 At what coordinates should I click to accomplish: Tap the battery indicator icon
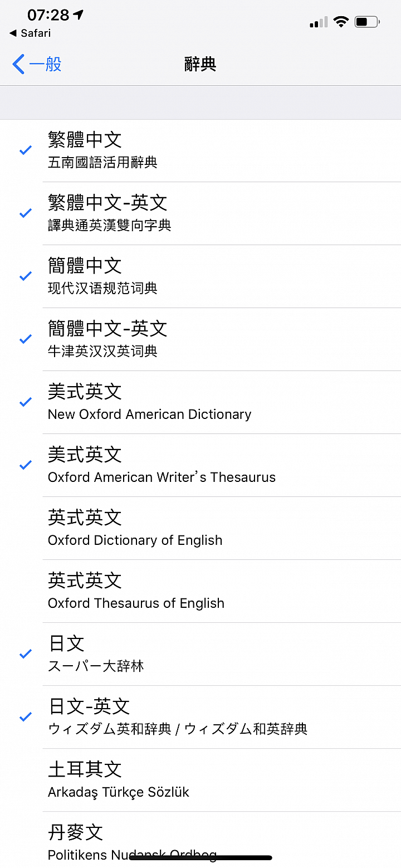[x=368, y=22]
